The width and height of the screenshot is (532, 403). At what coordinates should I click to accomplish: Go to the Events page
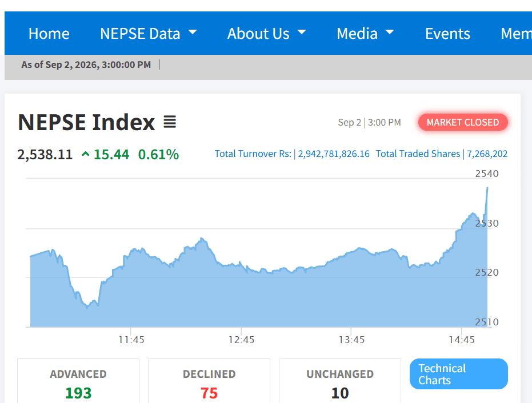coord(447,34)
